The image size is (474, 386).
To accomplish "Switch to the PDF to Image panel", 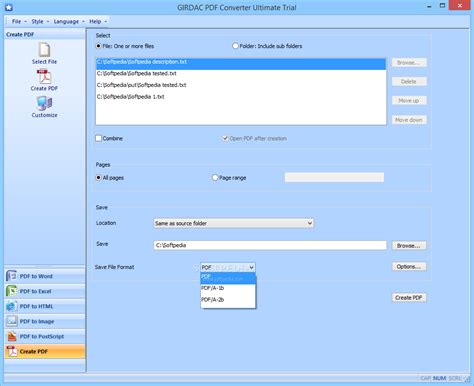I will [45, 321].
